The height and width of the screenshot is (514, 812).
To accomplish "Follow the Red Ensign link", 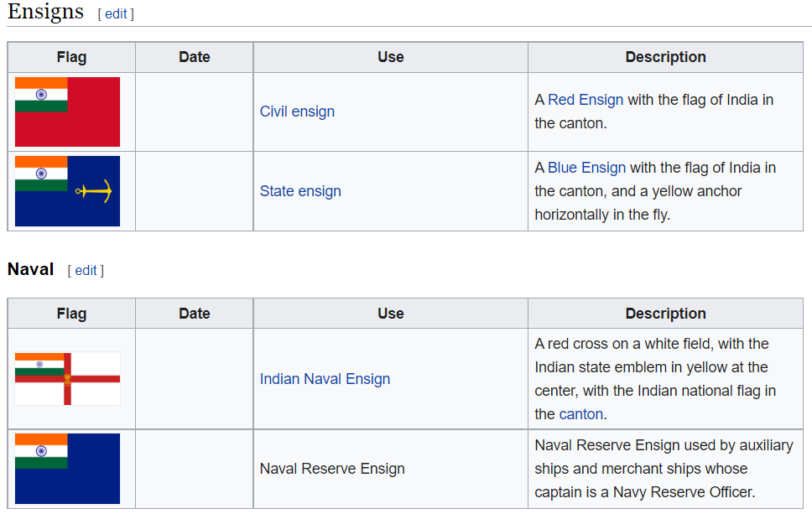I will pos(586,100).
